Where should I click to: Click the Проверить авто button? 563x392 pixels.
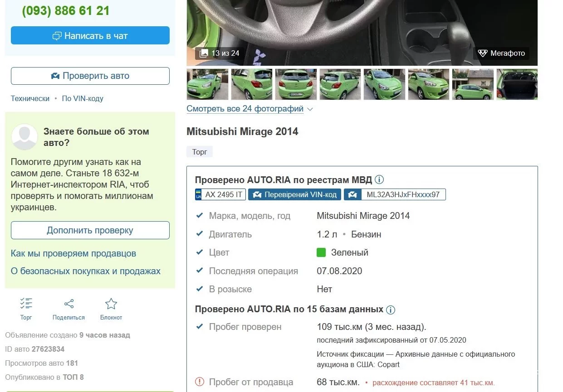(90, 76)
